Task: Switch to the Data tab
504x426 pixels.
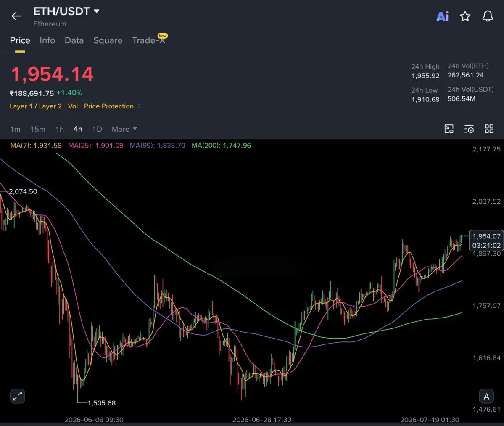Action: coord(74,40)
